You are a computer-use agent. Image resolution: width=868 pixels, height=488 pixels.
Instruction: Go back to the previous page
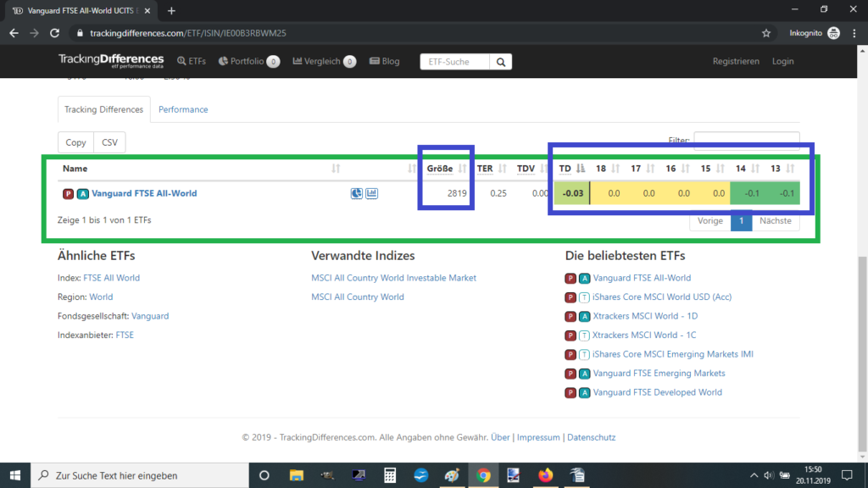point(14,33)
